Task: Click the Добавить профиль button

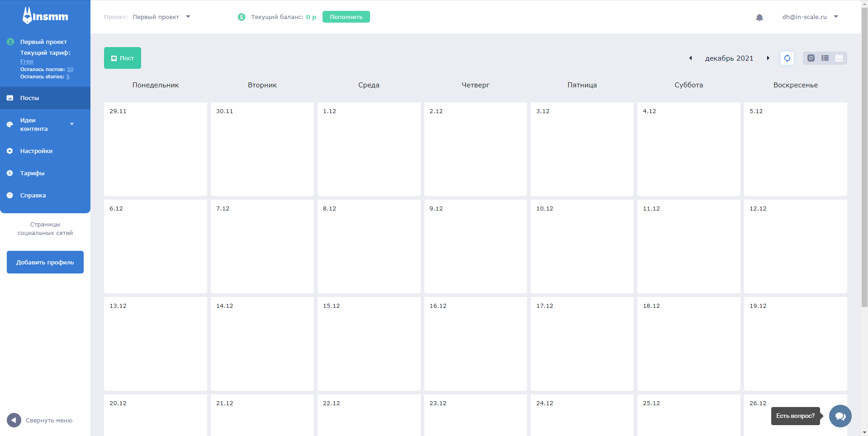Action: pyautogui.click(x=45, y=262)
